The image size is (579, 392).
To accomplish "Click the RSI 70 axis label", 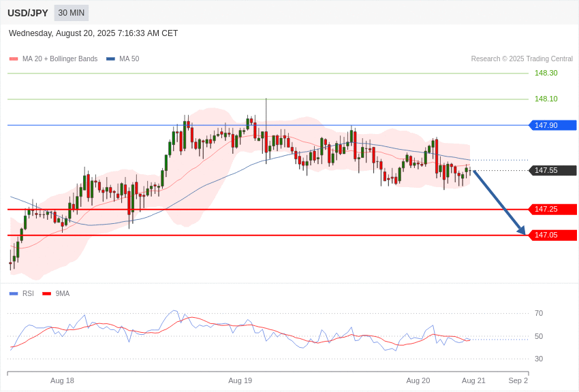I will click(x=539, y=314).
